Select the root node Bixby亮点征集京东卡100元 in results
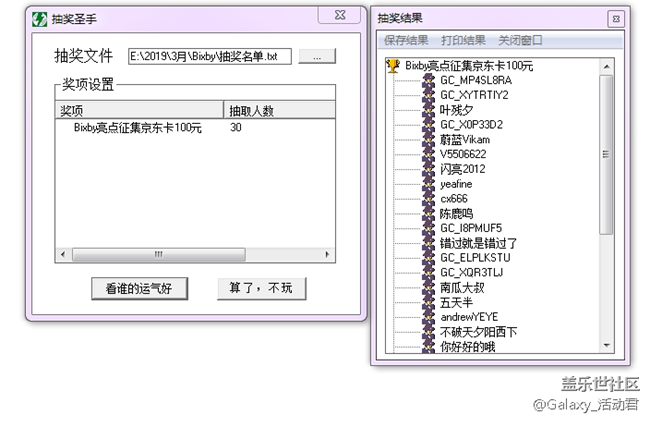 click(469, 66)
